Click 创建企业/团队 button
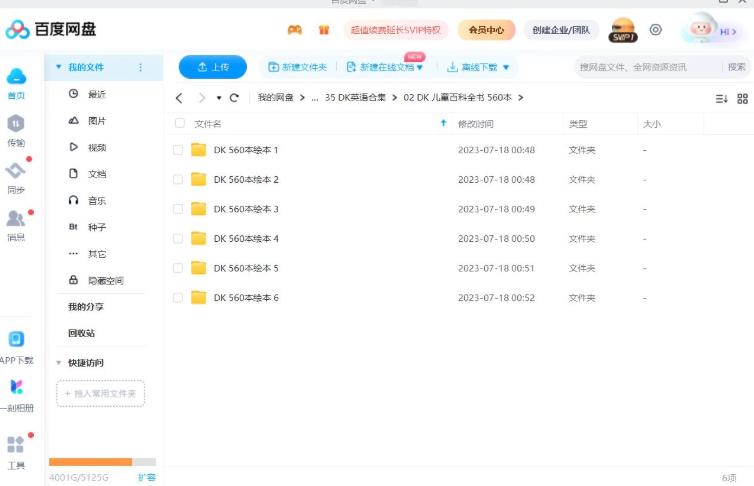 coord(561,30)
